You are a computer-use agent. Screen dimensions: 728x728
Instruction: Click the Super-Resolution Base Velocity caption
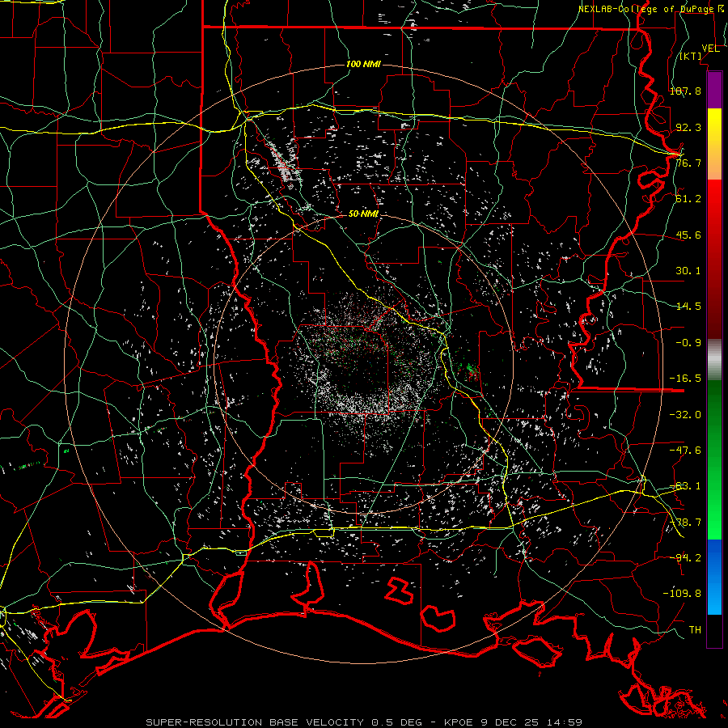(x=364, y=722)
